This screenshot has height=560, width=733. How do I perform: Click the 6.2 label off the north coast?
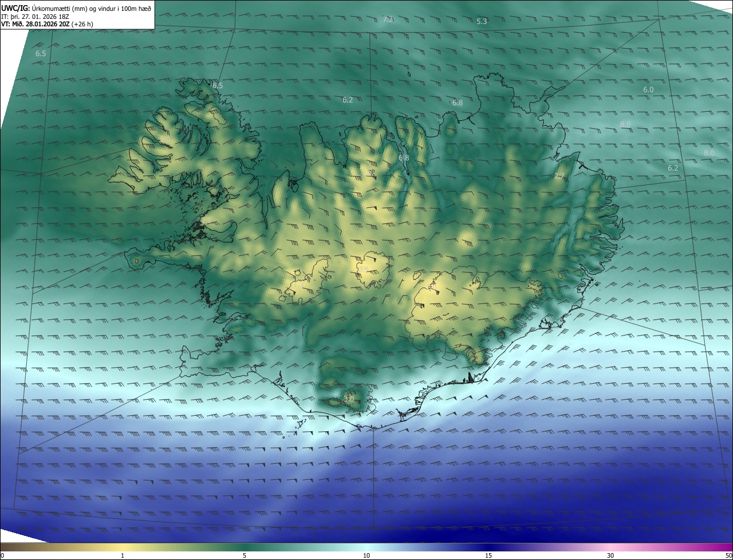pos(348,100)
